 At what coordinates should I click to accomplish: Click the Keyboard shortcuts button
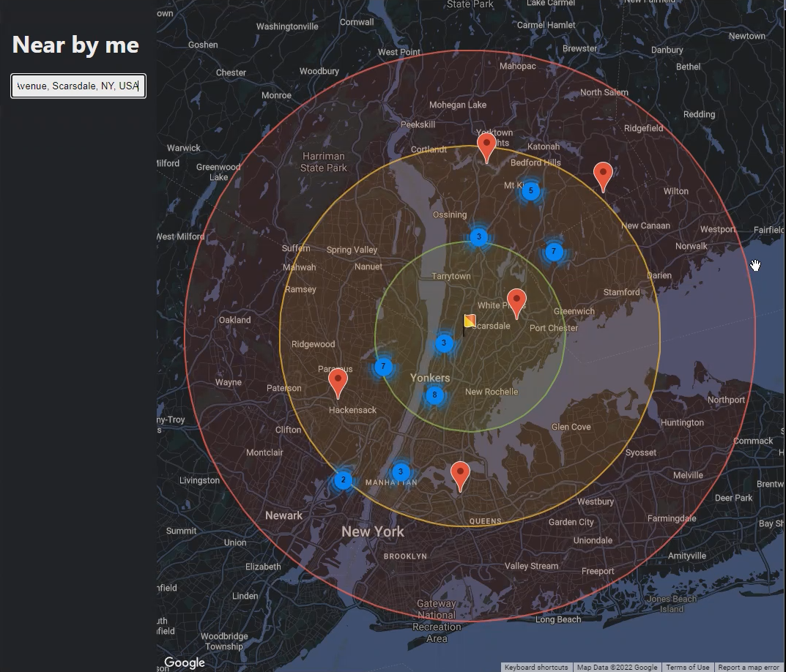[536, 668]
